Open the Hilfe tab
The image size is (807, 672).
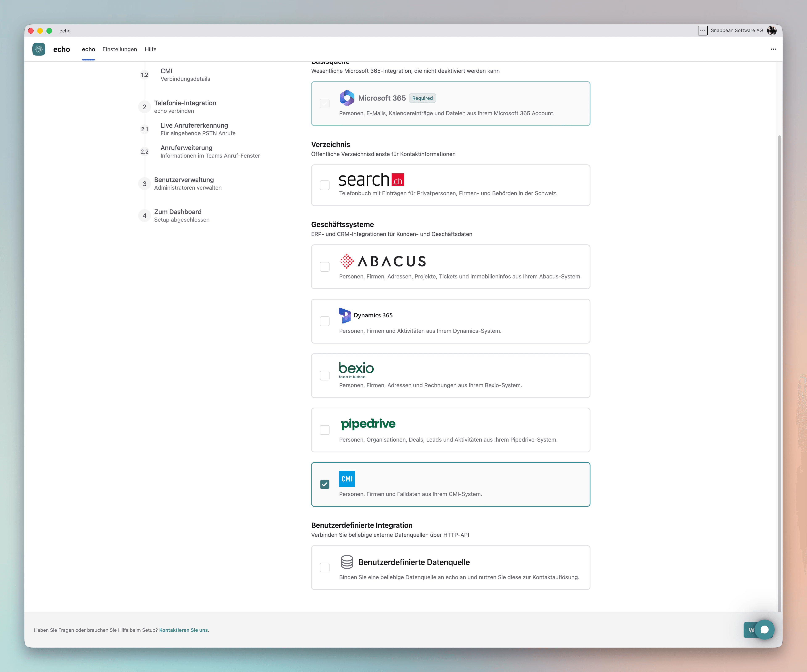[x=151, y=49]
